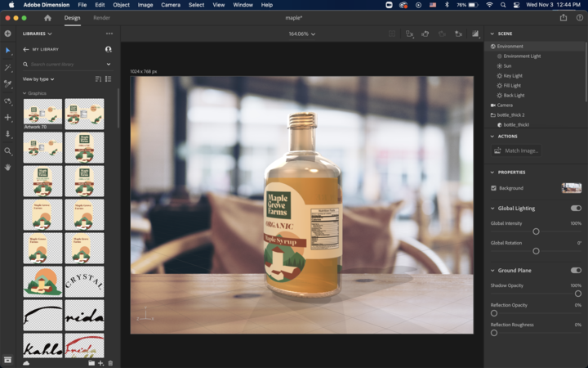Delete selected library item trash
Image resolution: width=588 pixels, height=368 pixels.
110,363
